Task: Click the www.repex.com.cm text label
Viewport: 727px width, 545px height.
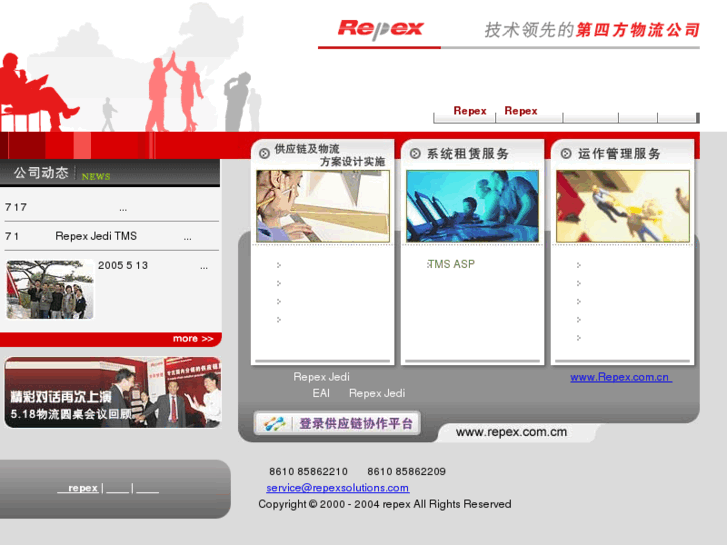Action: (x=511, y=432)
